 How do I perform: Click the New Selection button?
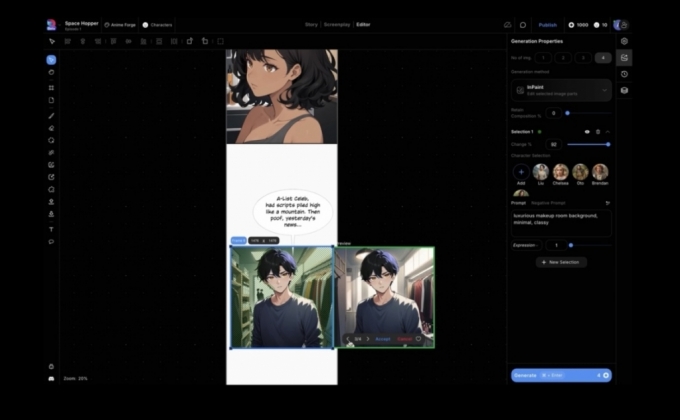point(561,262)
